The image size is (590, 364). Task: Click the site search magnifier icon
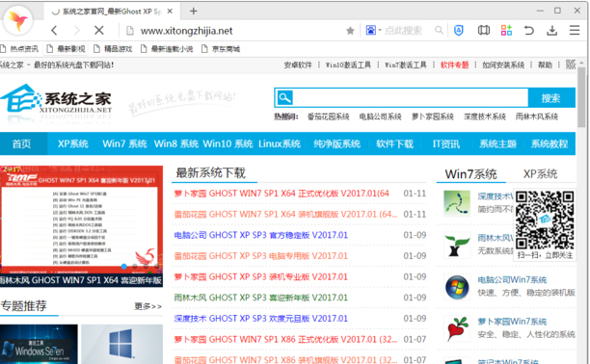click(284, 98)
